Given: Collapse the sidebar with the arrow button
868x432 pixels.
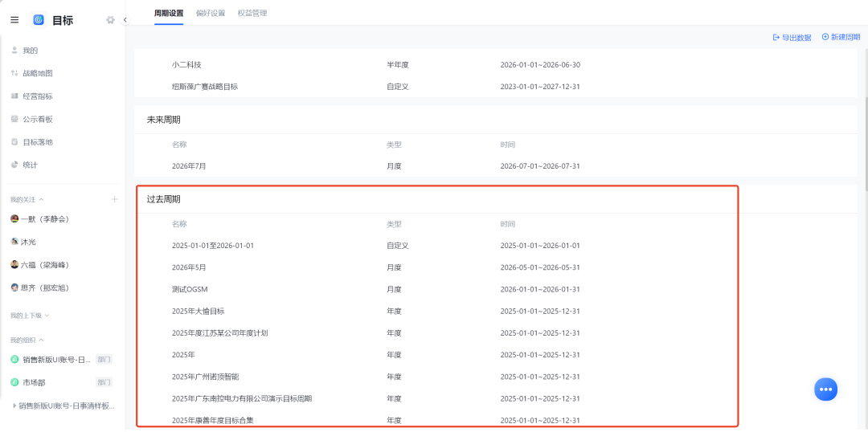Looking at the screenshot, I should tap(125, 20).
